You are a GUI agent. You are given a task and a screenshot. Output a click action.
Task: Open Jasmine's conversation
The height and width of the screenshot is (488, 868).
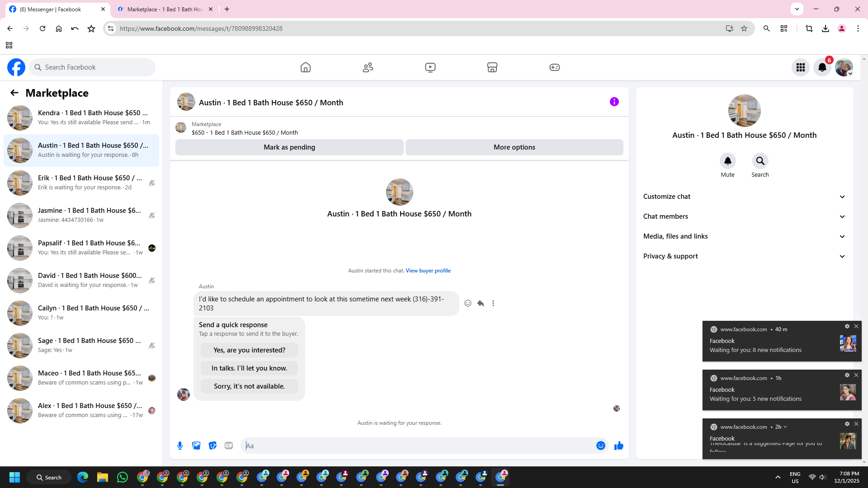pos(81,215)
